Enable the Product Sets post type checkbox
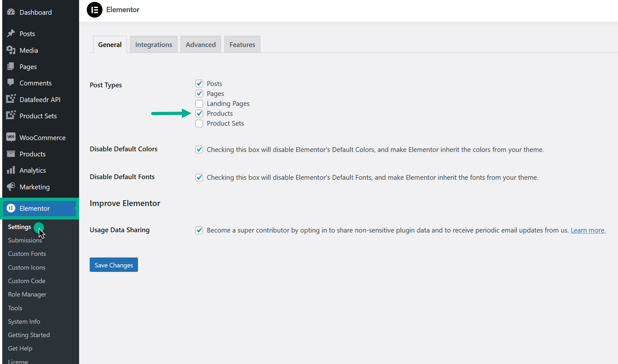 pos(199,123)
